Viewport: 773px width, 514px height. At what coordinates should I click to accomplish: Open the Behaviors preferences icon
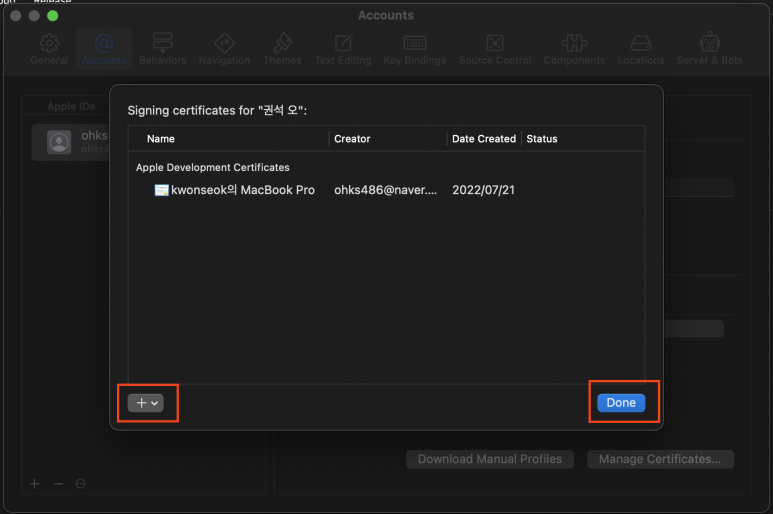pyautogui.click(x=162, y=43)
